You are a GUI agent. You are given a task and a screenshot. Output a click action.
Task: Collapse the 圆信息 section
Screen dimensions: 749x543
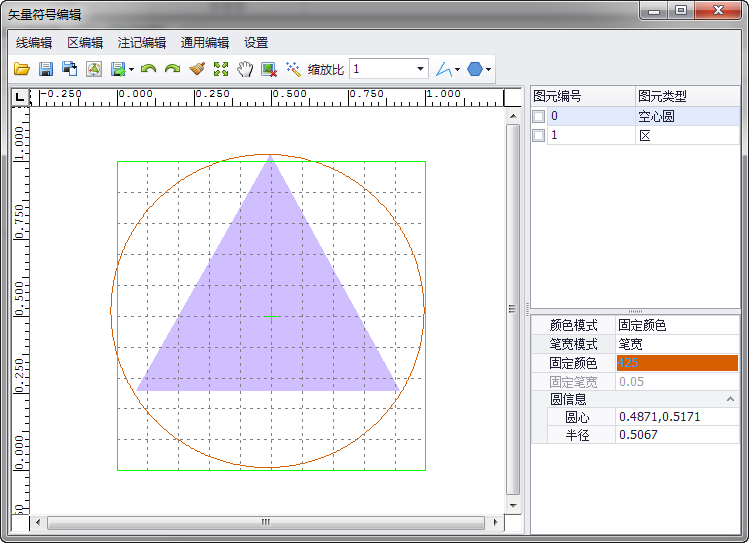point(730,399)
